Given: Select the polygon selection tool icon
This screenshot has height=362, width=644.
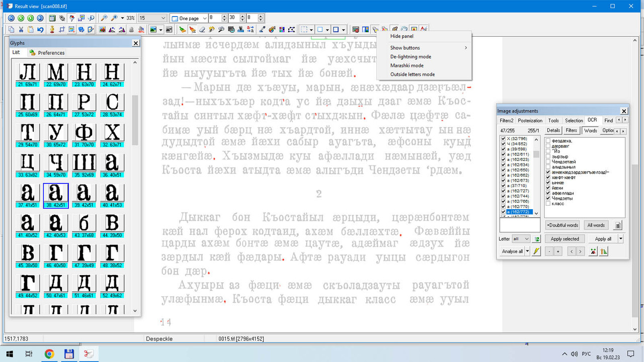Looking at the screenshot, I should (291, 30).
